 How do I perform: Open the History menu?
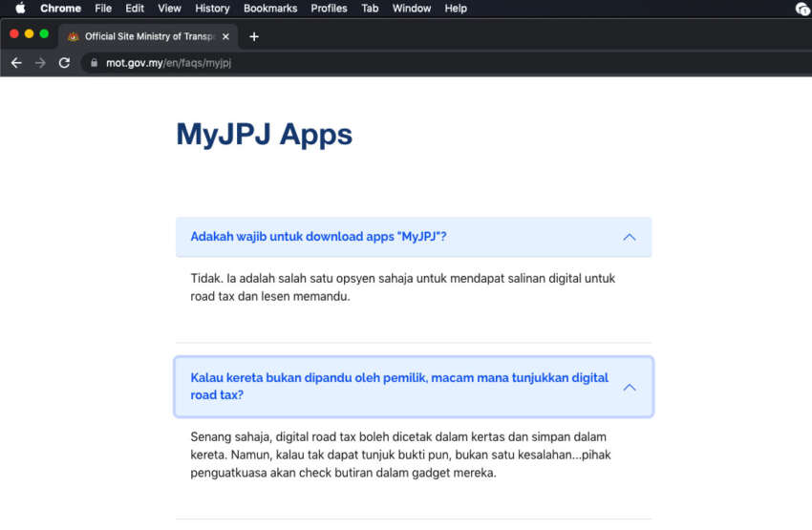[x=212, y=9]
